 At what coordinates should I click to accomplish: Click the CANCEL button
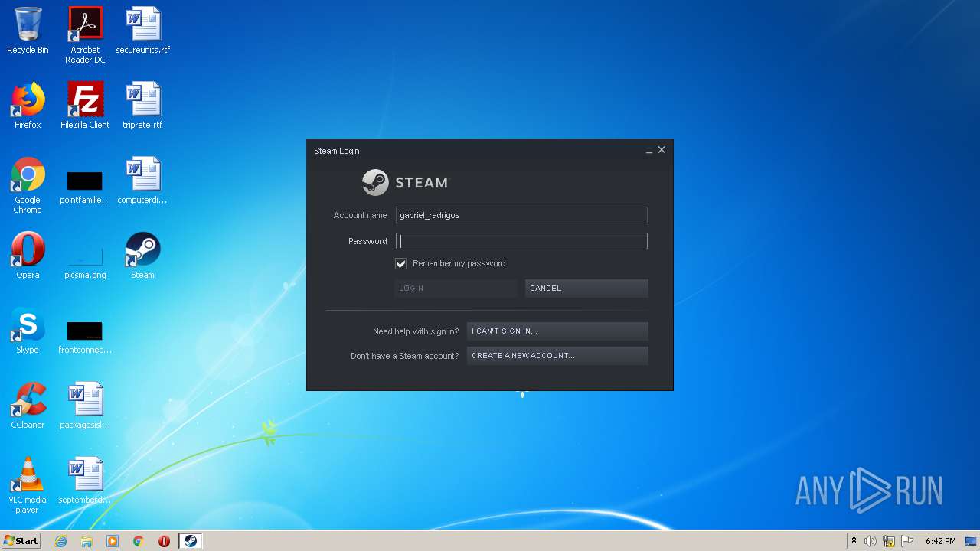(x=586, y=288)
